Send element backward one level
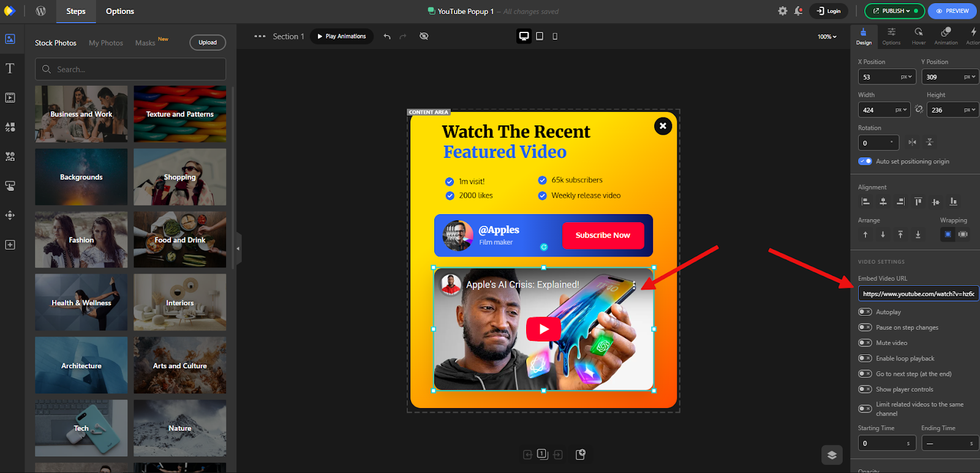 (883, 234)
